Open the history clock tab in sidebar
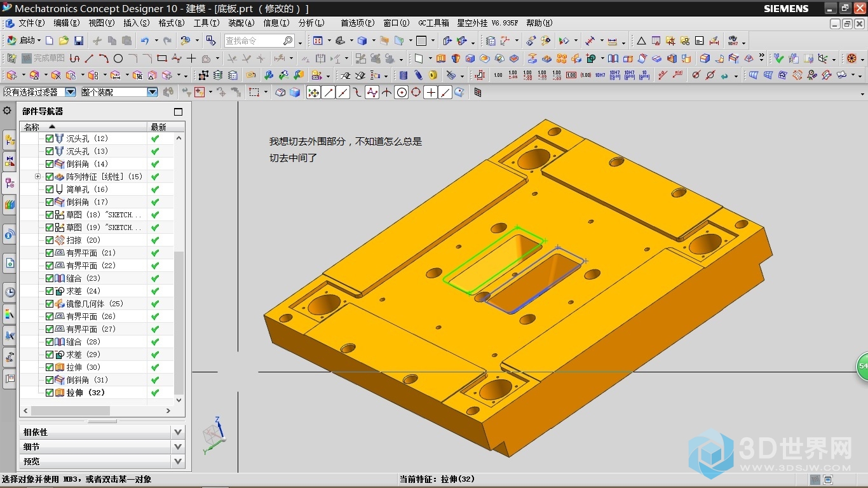Viewport: 868px width, 488px height. [x=10, y=292]
